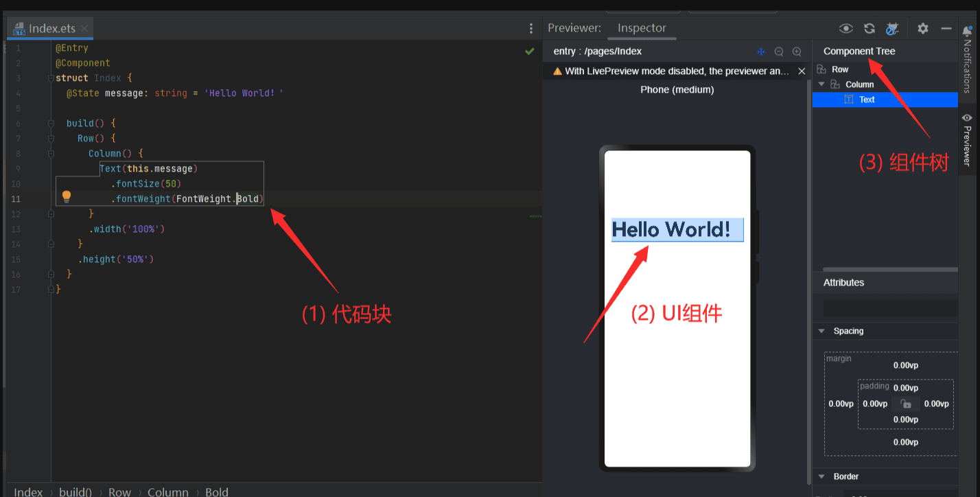Switch to the Index.ets editor tab
This screenshot has width=980, height=497.
(x=50, y=29)
